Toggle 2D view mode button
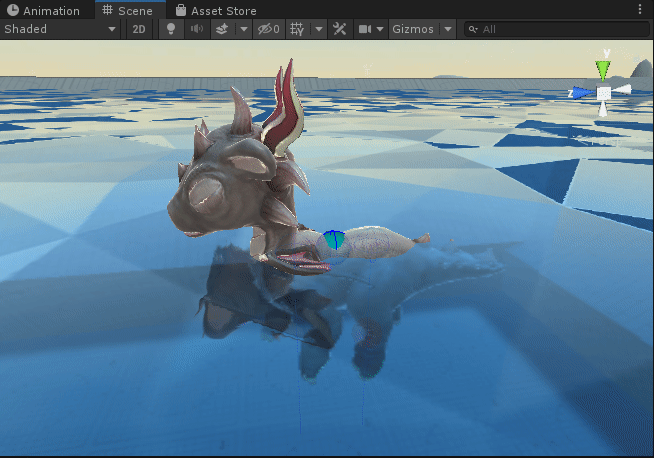The width and height of the screenshot is (654, 458). tap(139, 29)
